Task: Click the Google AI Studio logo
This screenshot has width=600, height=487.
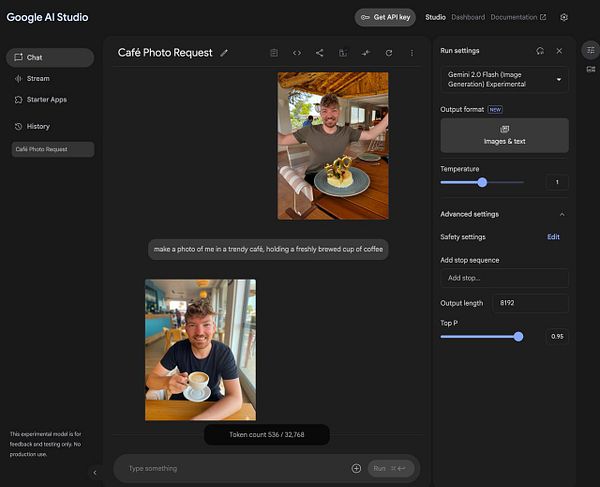Action: (x=47, y=17)
